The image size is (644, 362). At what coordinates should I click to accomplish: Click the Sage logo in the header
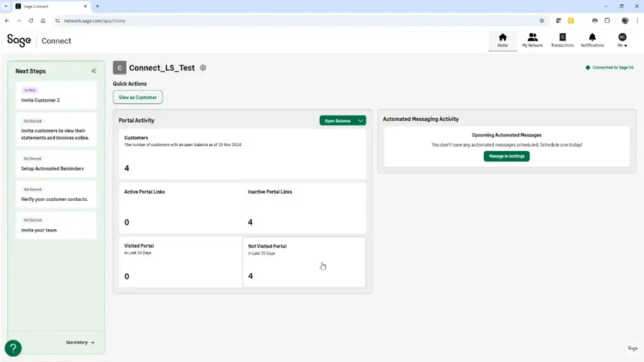(19, 40)
